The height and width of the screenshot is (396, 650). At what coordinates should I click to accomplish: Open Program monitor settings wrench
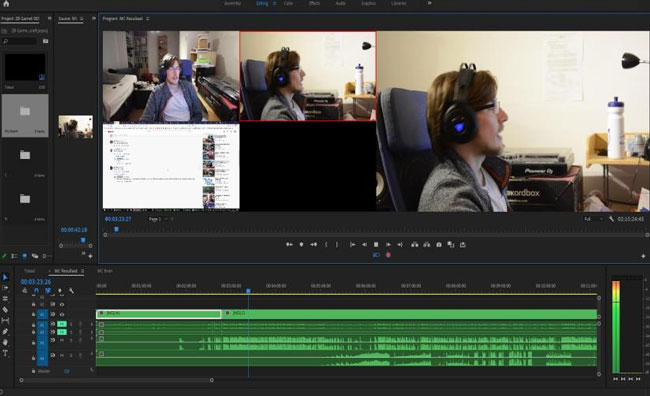pyautogui.click(x=611, y=219)
